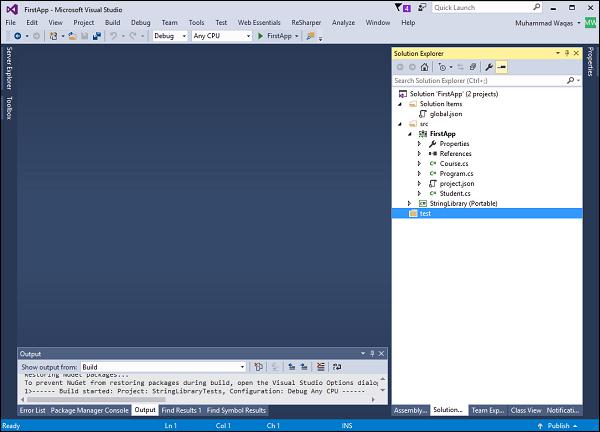Open the ReSharper menu
Screen dimensions: 600x432
306,23
